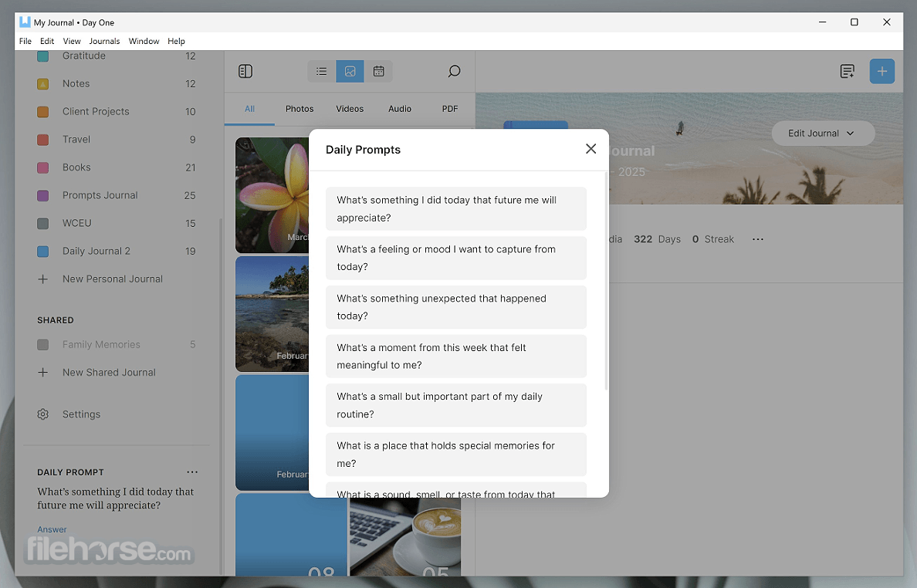Choose prompt about feeling or mood to capture
Viewport: 917px width, 588px height.
tap(455, 258)
